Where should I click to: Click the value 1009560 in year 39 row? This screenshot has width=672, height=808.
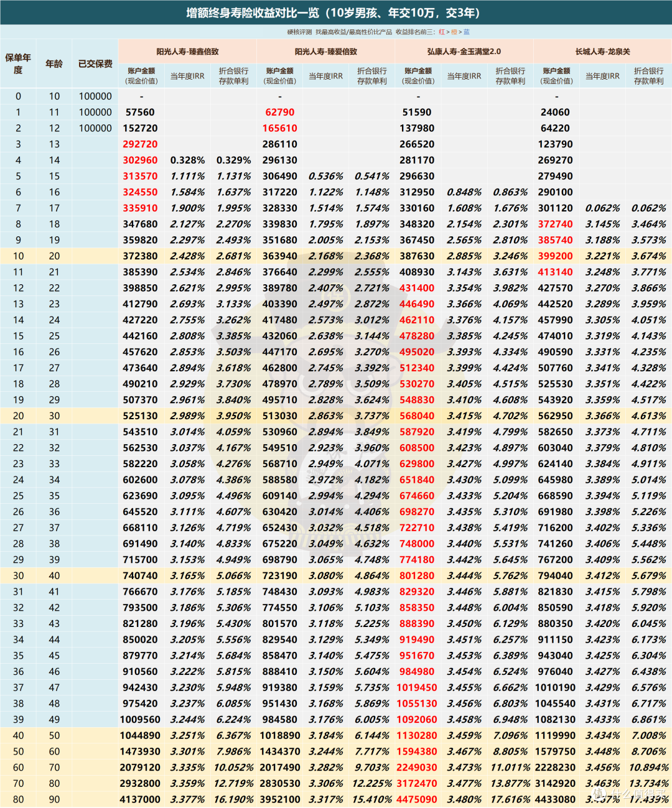pos(140,720)
